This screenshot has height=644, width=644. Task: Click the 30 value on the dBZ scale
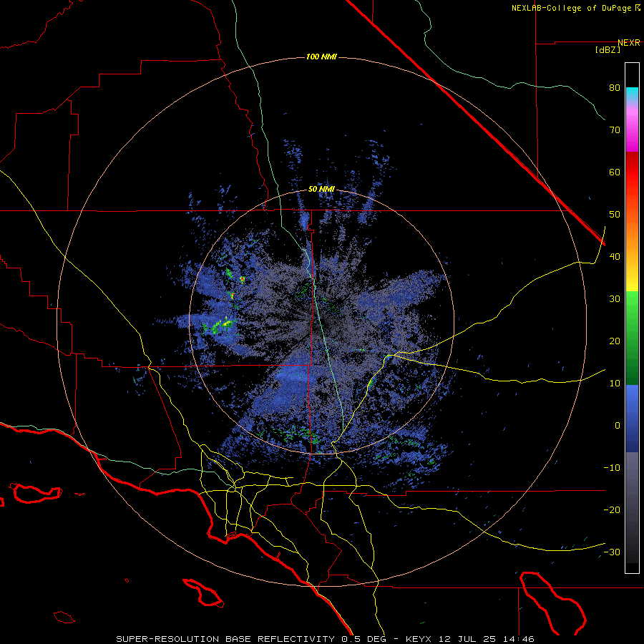pyautogui.click(x=615, y=299)
